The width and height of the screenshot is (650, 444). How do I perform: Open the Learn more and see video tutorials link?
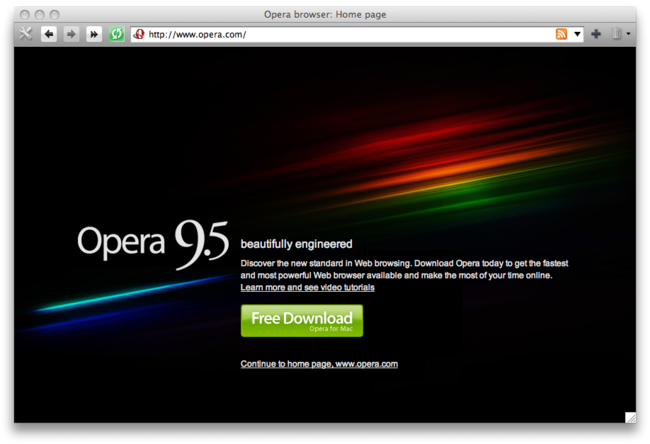tap(308, 287)
